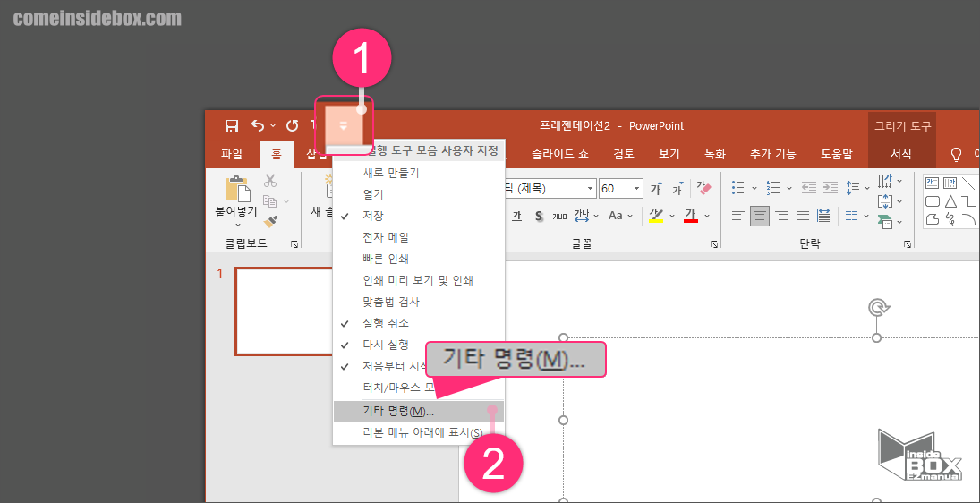Open the numbering style dropdown arrow

click(x=788, y=188)
